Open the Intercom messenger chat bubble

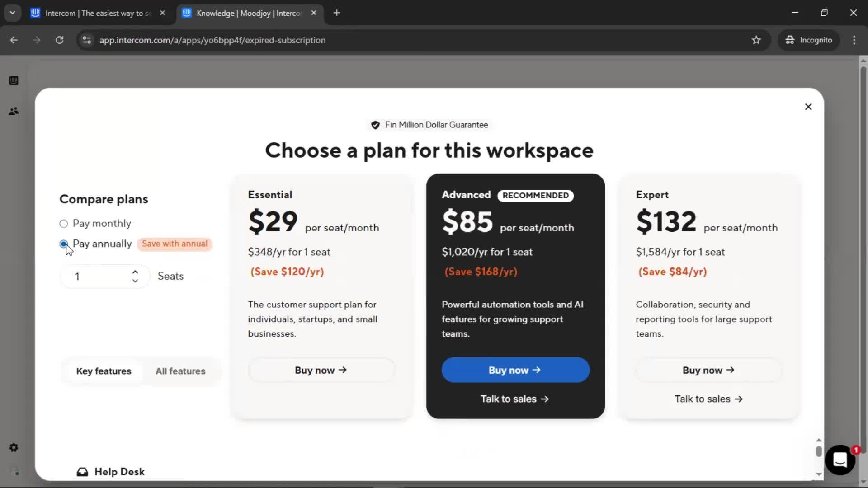840,460
